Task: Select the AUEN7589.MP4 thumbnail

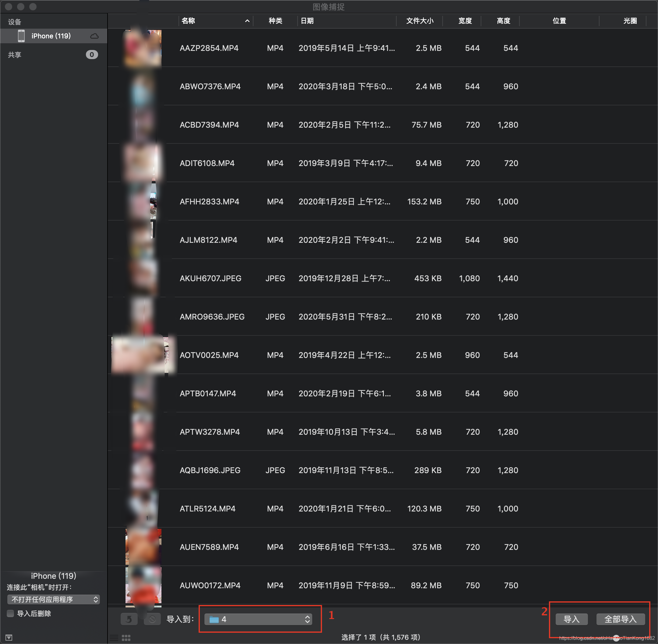Action: (143, 547)
